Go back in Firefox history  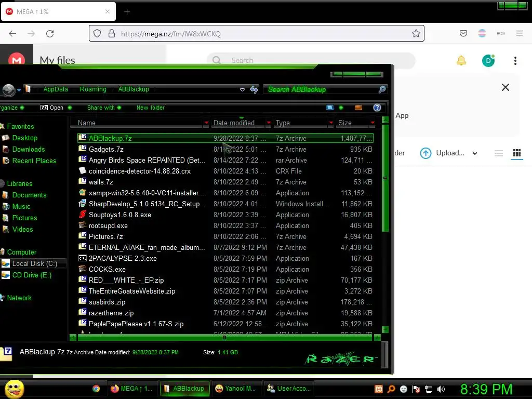pyautogui.click(x=12, y=33)
